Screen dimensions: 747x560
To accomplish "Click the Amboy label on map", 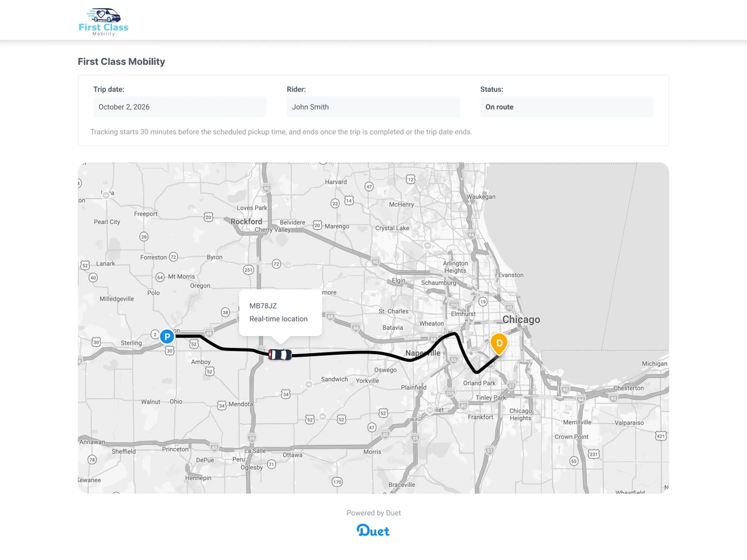I will (x=201, y=362).
